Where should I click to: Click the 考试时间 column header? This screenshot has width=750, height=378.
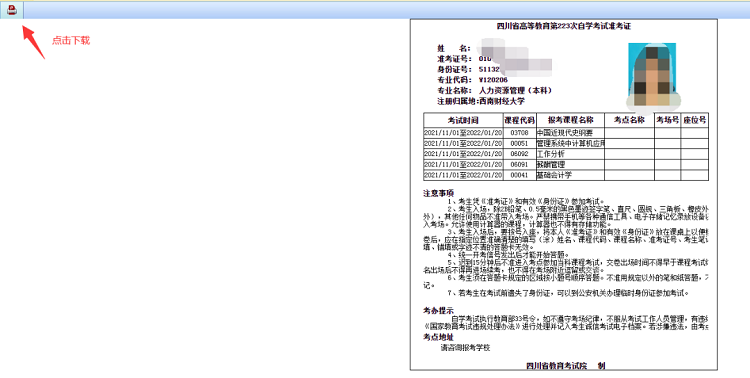(x=463, y=120)
